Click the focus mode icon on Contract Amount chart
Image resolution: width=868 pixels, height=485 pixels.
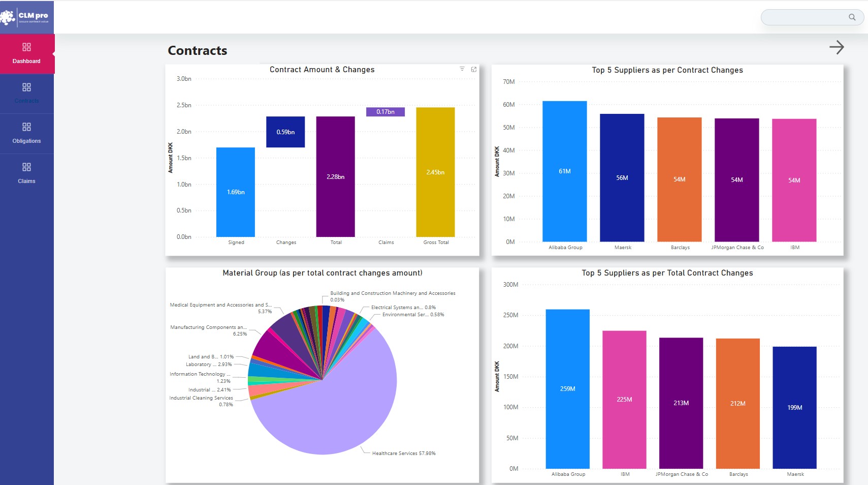click(x=474, y=69)
